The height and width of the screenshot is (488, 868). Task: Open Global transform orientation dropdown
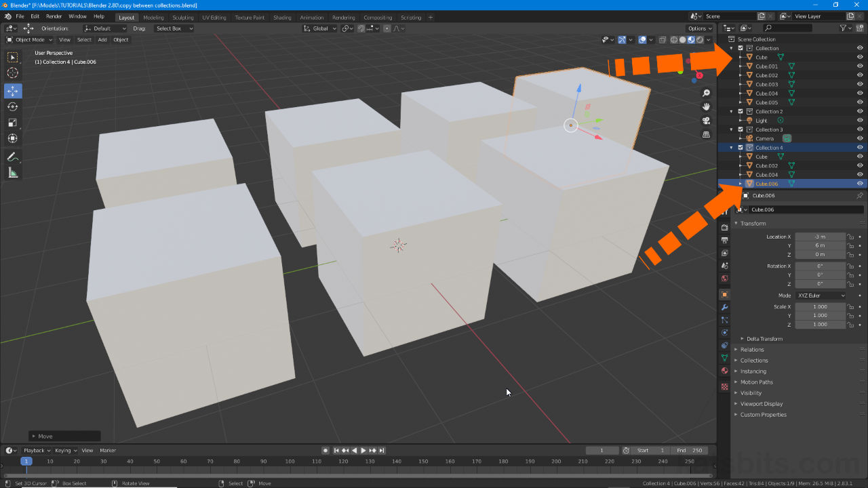tap(320, 28)
